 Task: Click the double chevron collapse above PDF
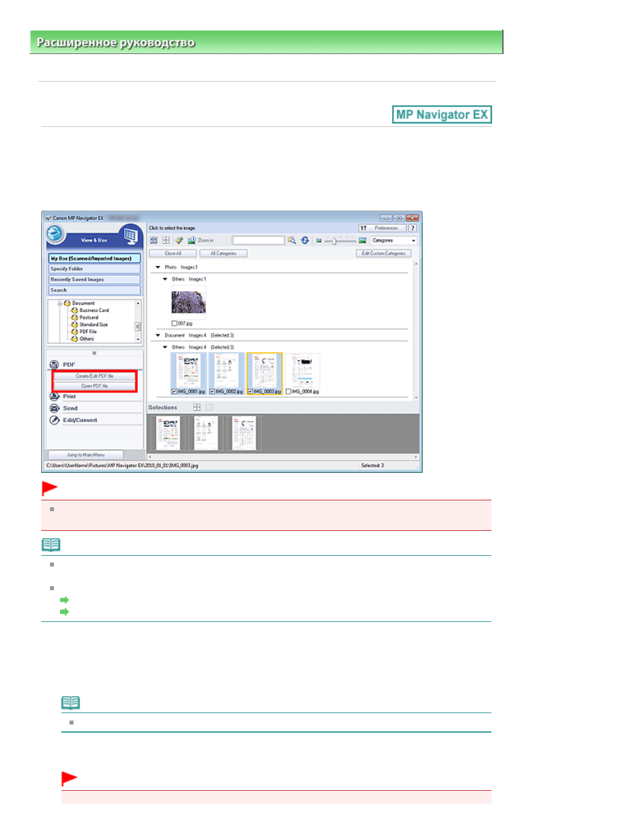tap(95, 353)
